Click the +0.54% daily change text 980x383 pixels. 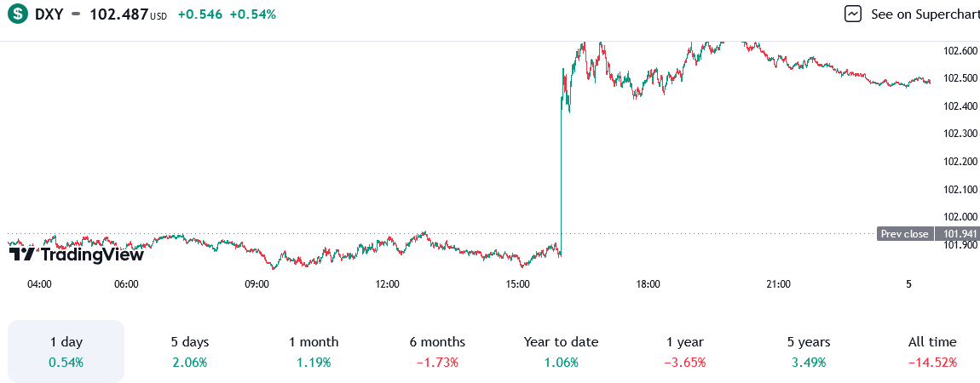(x=254, y=14)
